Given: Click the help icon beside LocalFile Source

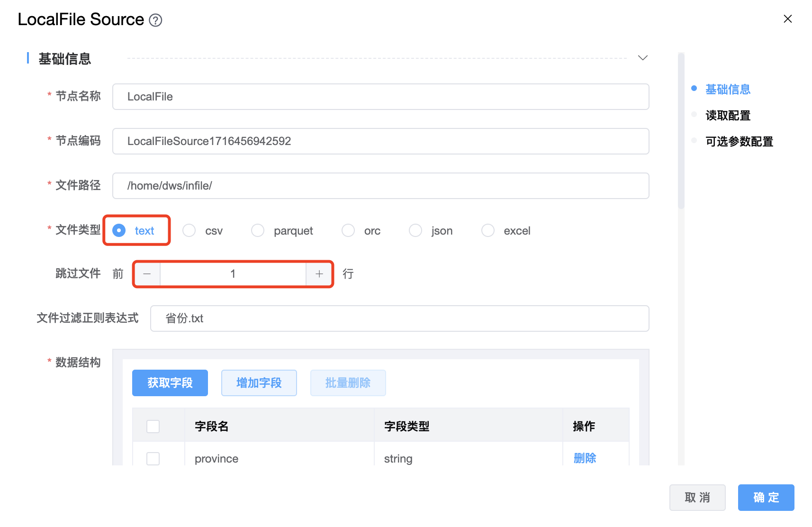Looking at the screenshot, I should click(155, 20).
